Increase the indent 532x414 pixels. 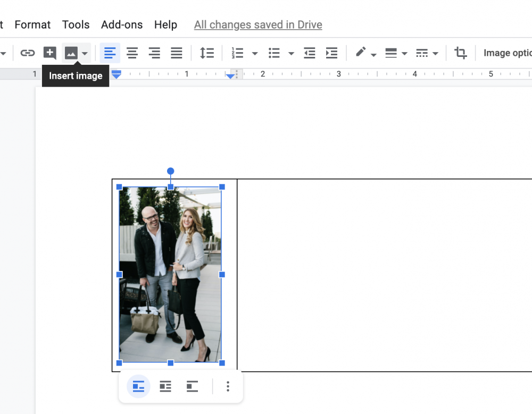click(x=332, y=53)
